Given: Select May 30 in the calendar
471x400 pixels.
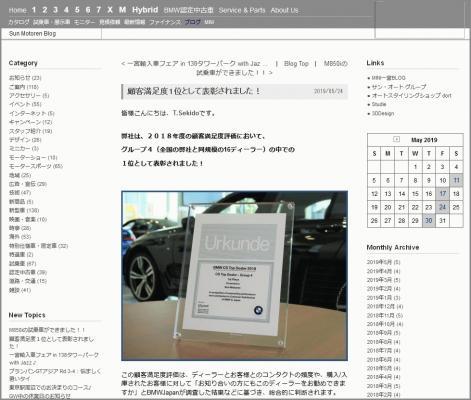Looking at the screenshot, I should coord(429,221).
